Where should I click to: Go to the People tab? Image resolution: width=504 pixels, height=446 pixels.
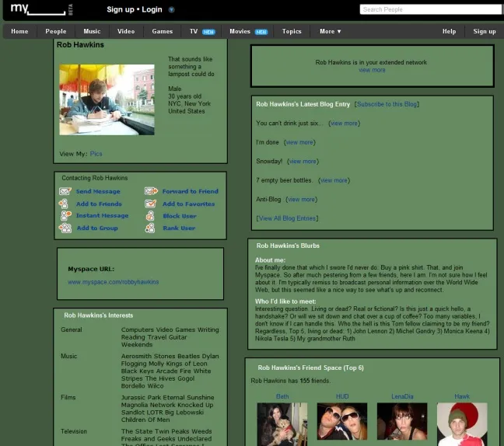55,31
